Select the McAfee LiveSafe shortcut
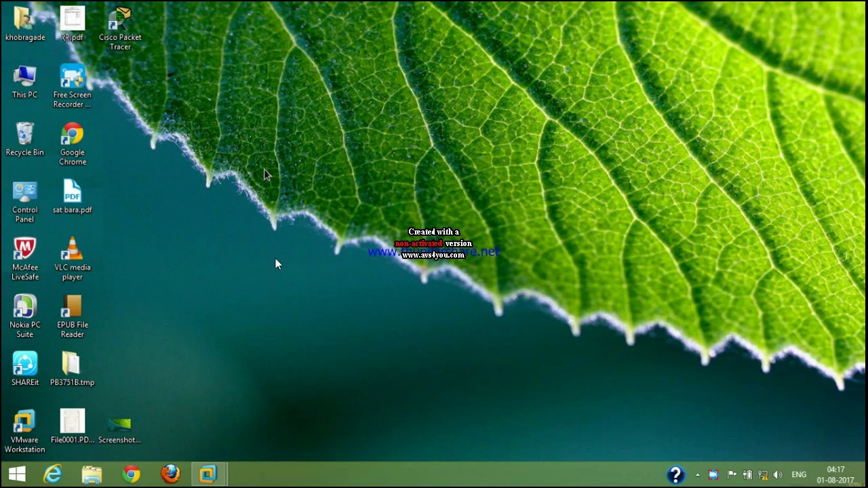This screenshot has width=868, height=488. [x=25, y=259]
